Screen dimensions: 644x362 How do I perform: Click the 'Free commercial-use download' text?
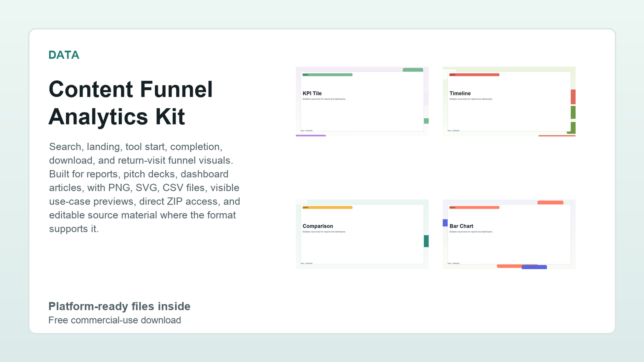pos(115,320)
